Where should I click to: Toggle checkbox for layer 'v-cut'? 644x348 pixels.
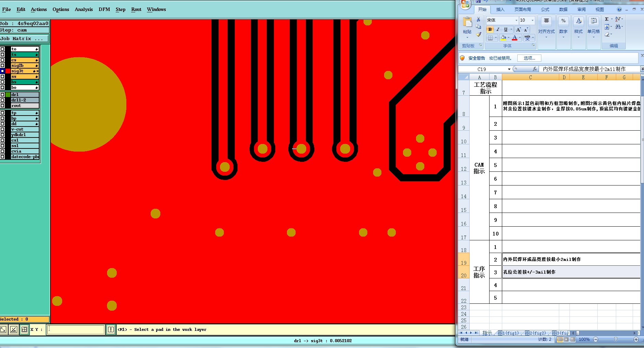(x=2, y=129)
